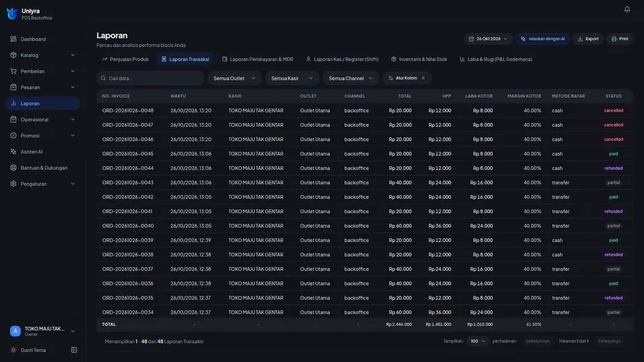Open the Semua Channel dropdown
Screen dimensions: 644x362
pyautogui.click(x=351, y=78)
